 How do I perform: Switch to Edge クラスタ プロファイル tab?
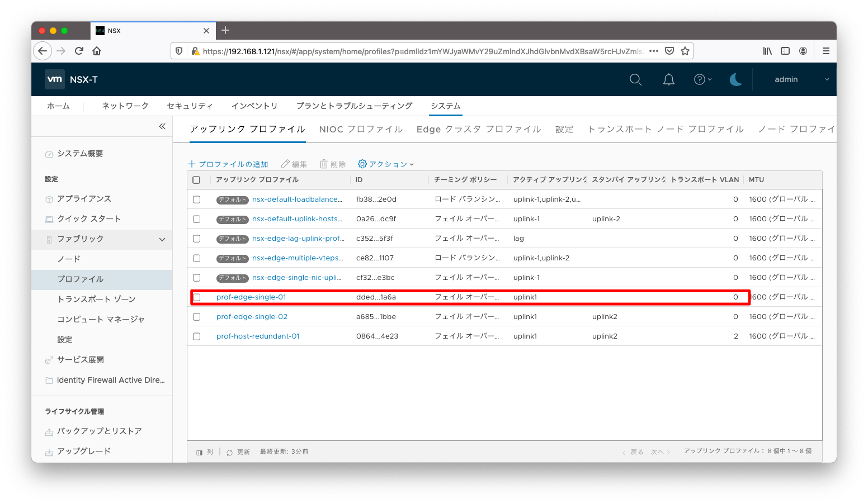[479, 129]
